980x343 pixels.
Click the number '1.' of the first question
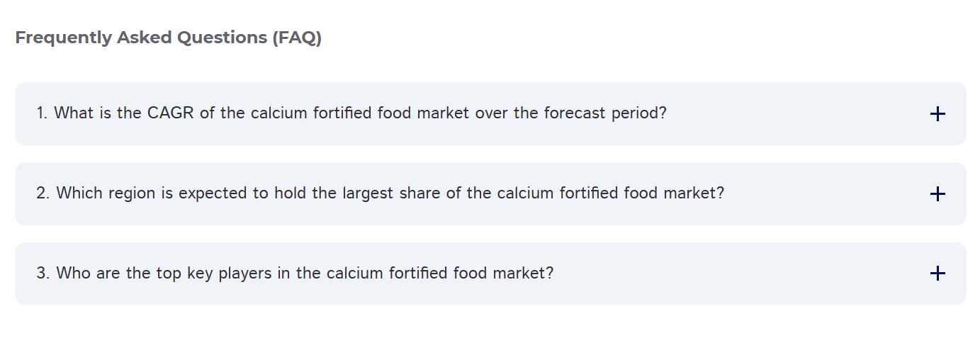tap(42, 113)
